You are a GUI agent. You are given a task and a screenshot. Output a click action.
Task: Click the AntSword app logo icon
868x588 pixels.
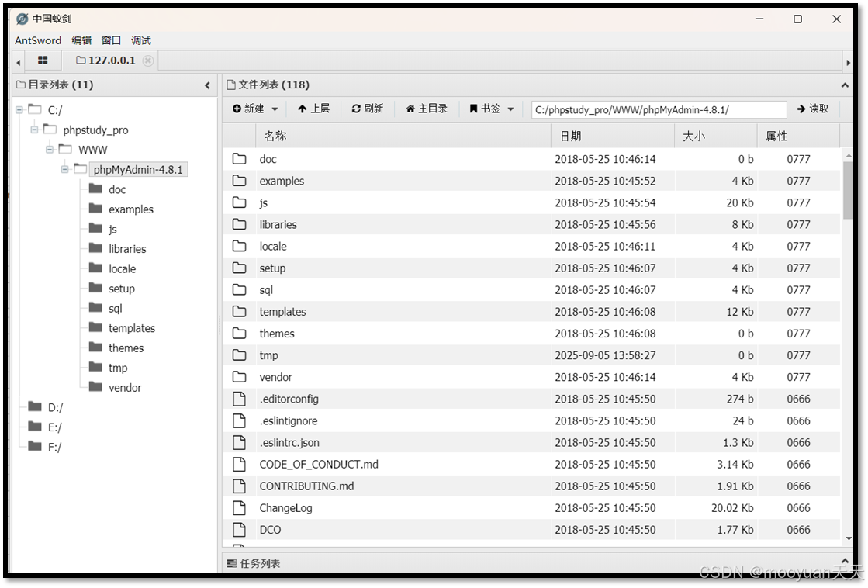point(22,19)
